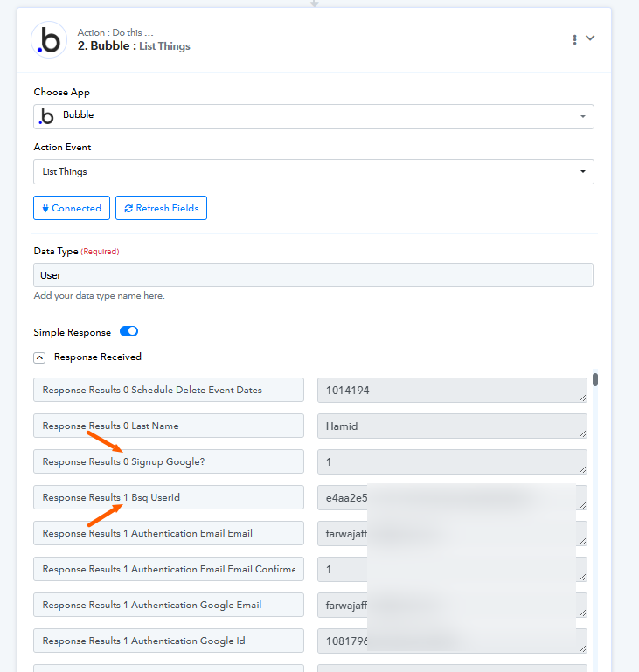Click the response list scrollbar thumb
The width and height of the screenshot is (639, 672).
click(595, 380)
